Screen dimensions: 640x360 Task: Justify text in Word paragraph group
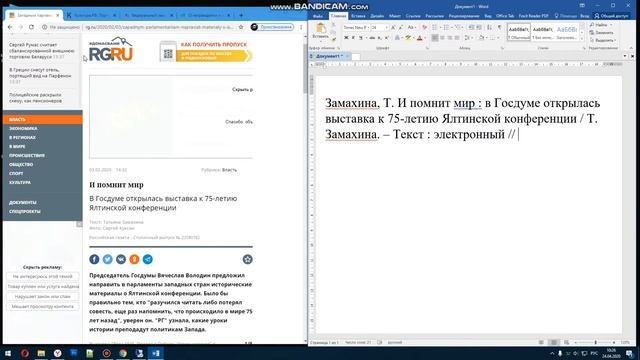coord(457,38)
